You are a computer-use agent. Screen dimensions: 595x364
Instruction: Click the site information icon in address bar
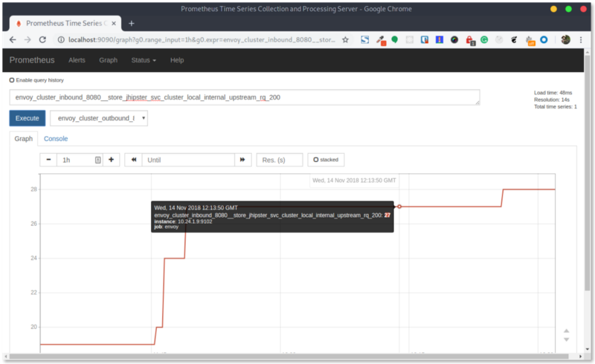coord(61,40)
